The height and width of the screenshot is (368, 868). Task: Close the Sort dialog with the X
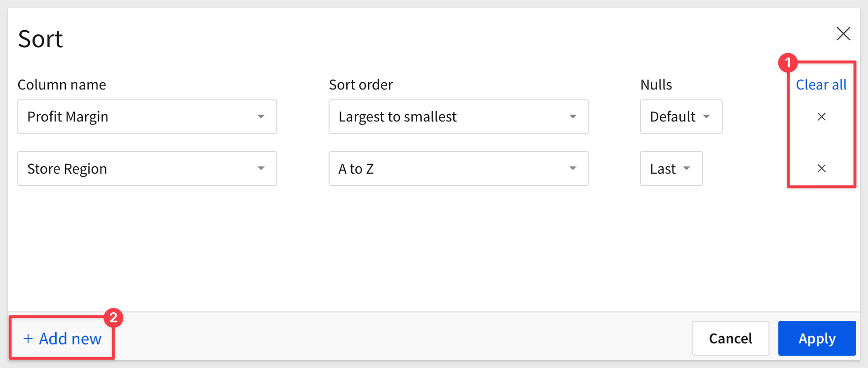(843, 34)
